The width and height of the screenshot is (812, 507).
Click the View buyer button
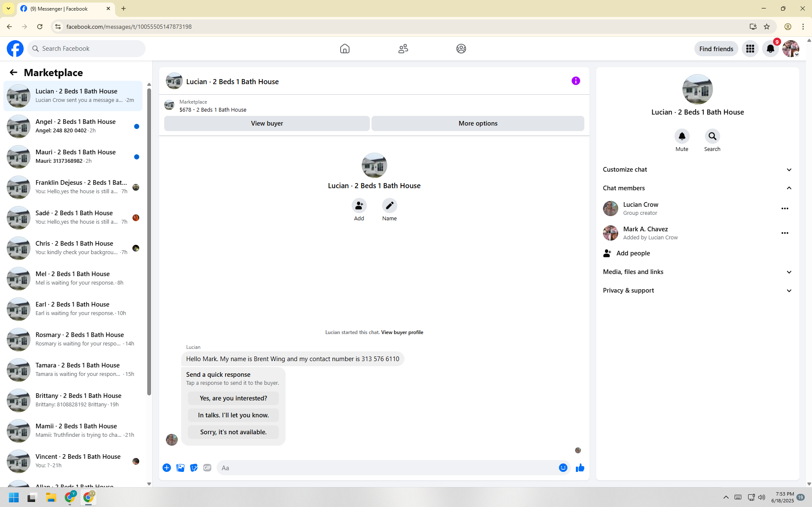[267, 123]
